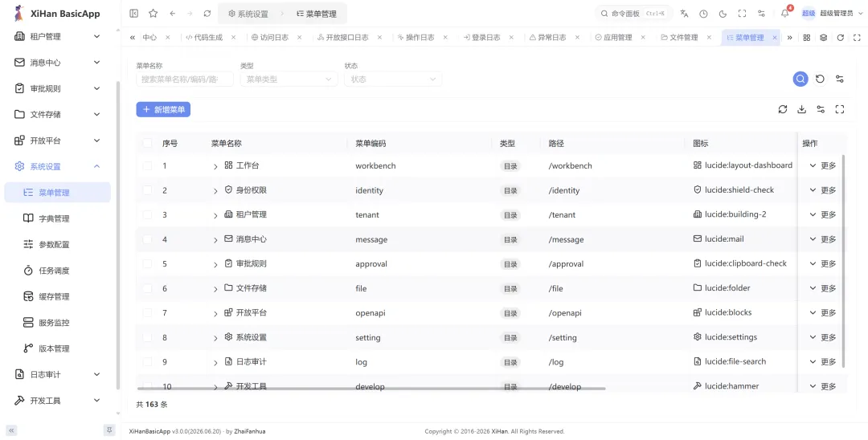868x440 pixels.
Task: Switch theme with the moon icon
Action: tap(723, 14)
